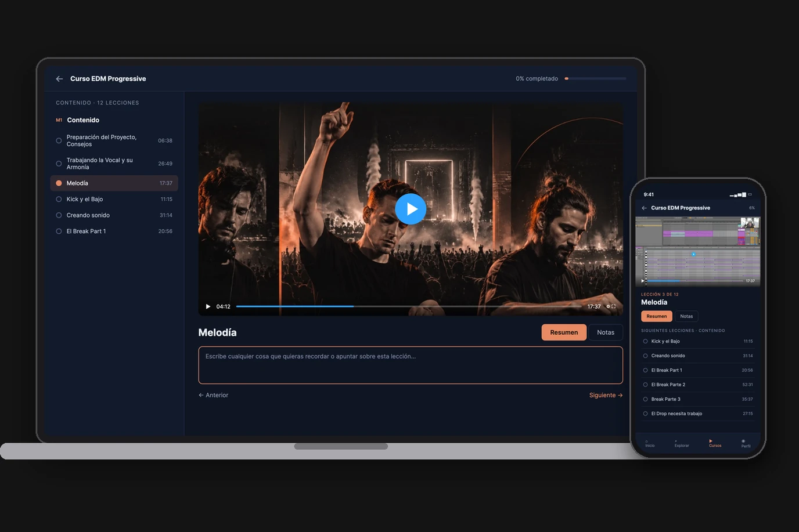Switch to Notas tab on laptop
The width and height of the screenshot is (799, 532).
tap(606, 332)
